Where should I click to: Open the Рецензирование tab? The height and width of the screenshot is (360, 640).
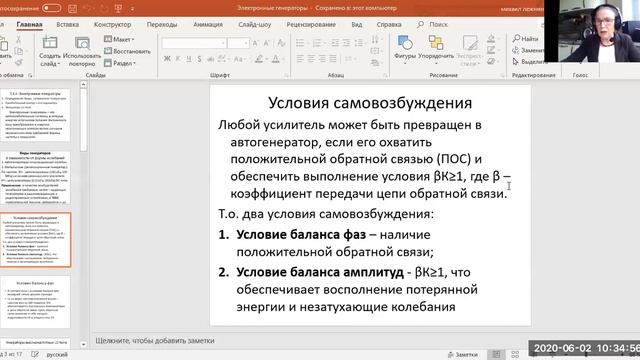pos(311,24)
